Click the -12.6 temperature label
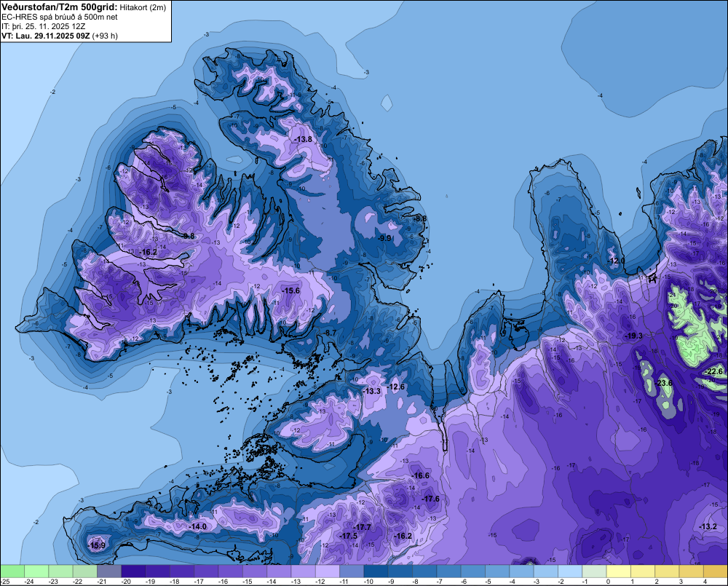728x586 pixels. 395,387
